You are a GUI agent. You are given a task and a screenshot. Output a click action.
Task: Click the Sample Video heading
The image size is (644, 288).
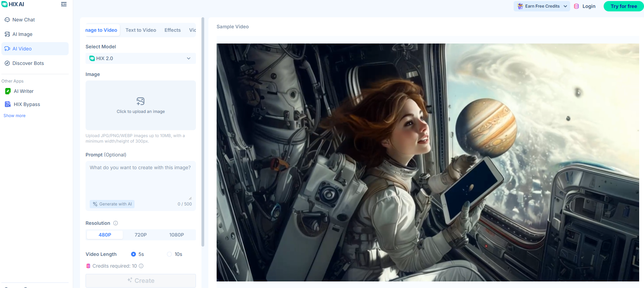click(232, 27)
